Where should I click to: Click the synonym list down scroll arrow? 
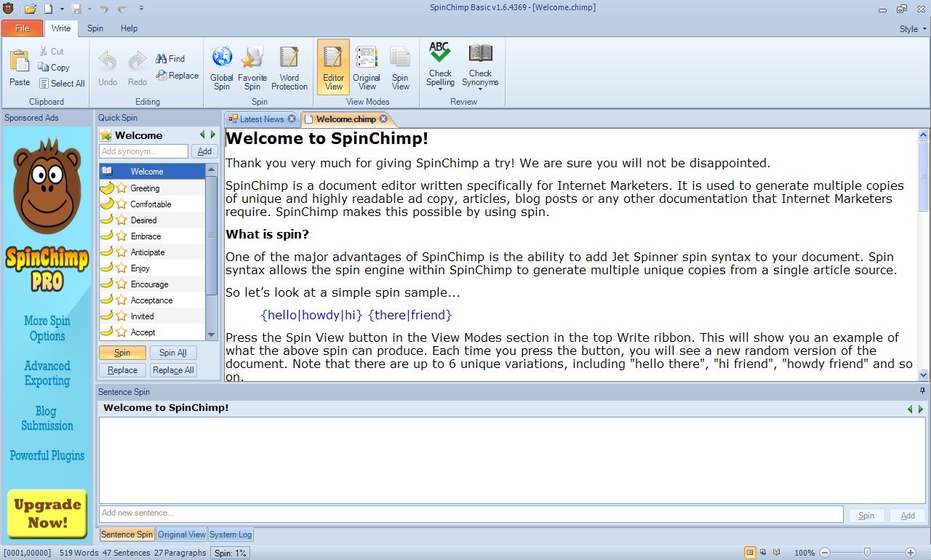point(212,335)
